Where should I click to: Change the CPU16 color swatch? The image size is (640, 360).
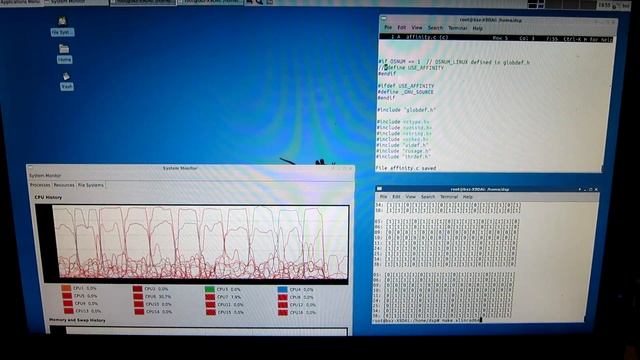click(x=283, y=313)
